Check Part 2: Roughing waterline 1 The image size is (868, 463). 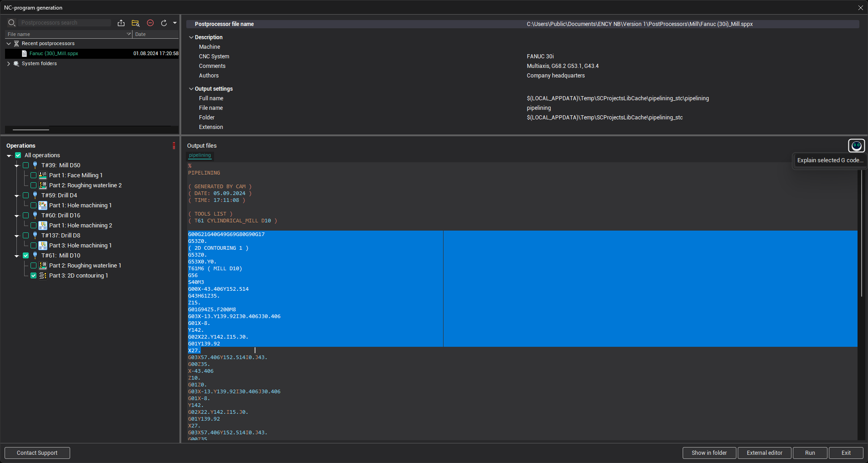[x=33, y=265]
